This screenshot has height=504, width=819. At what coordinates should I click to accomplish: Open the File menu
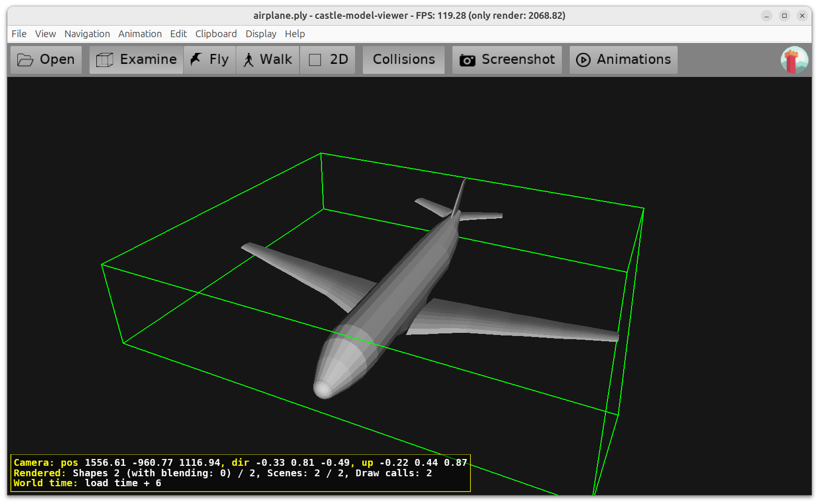pos(19,34)
